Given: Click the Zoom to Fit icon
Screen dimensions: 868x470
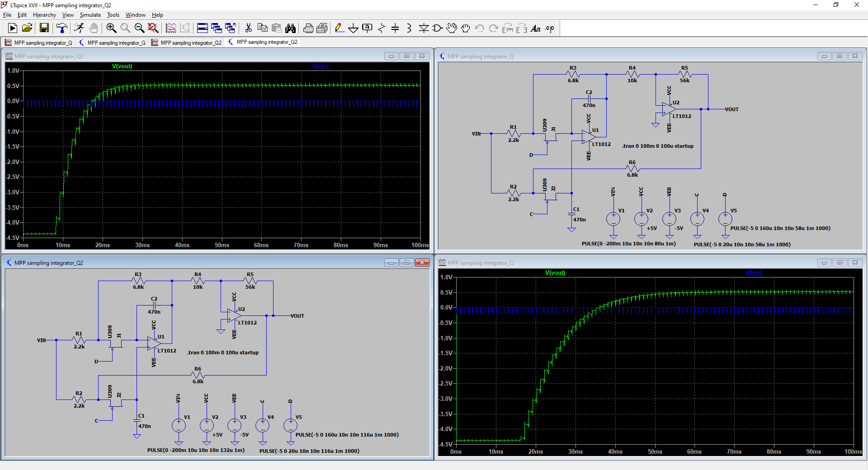Looking at the screenshot, I should click(x=153, y=28).
